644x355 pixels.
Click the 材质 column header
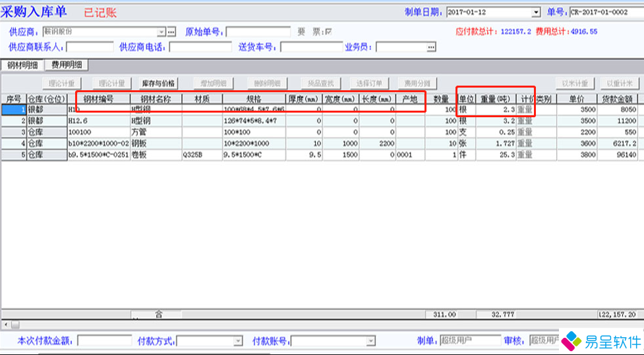[202, 99]
